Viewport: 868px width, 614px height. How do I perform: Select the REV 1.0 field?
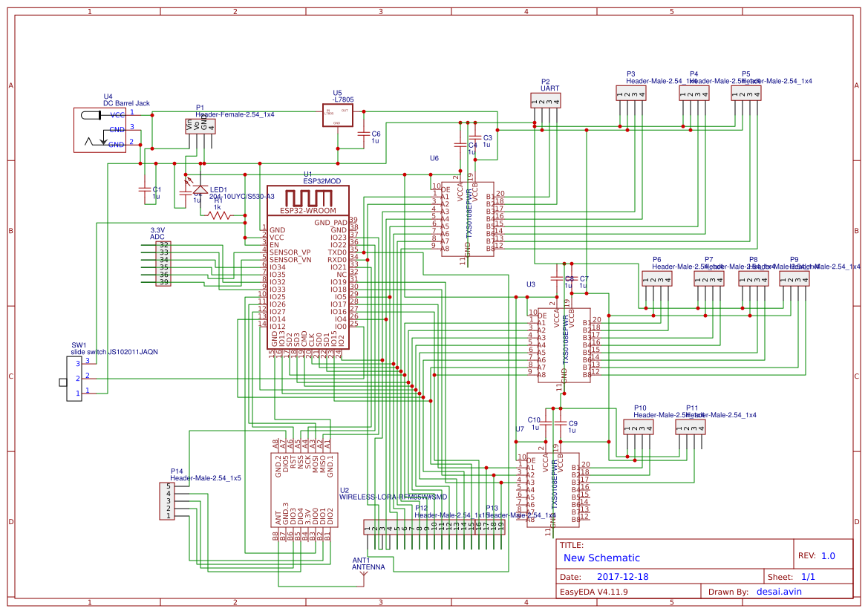[x=817, y=556]
